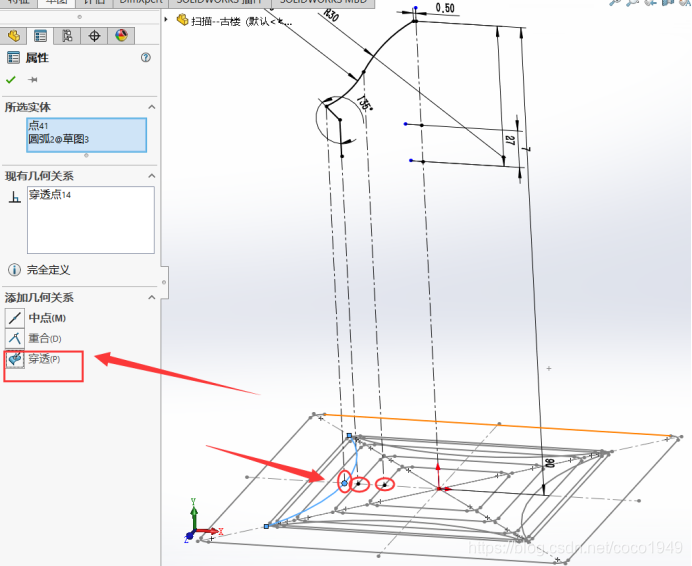Open the FeatureManager design tree tab

point(14,36)
